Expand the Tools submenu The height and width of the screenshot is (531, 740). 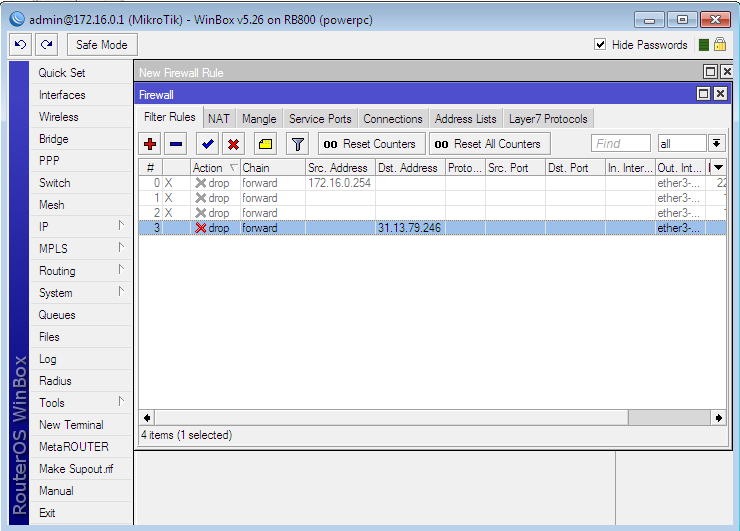(x=121, y=402)
